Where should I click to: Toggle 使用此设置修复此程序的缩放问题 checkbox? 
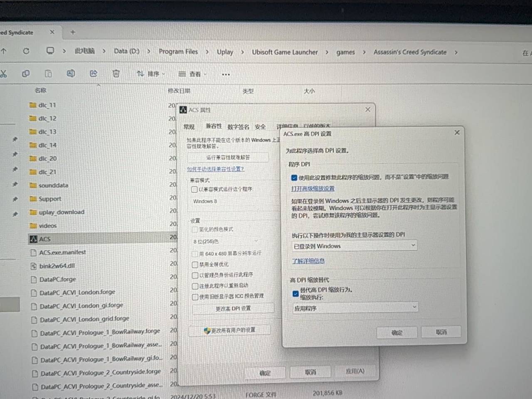pos(294,178)
